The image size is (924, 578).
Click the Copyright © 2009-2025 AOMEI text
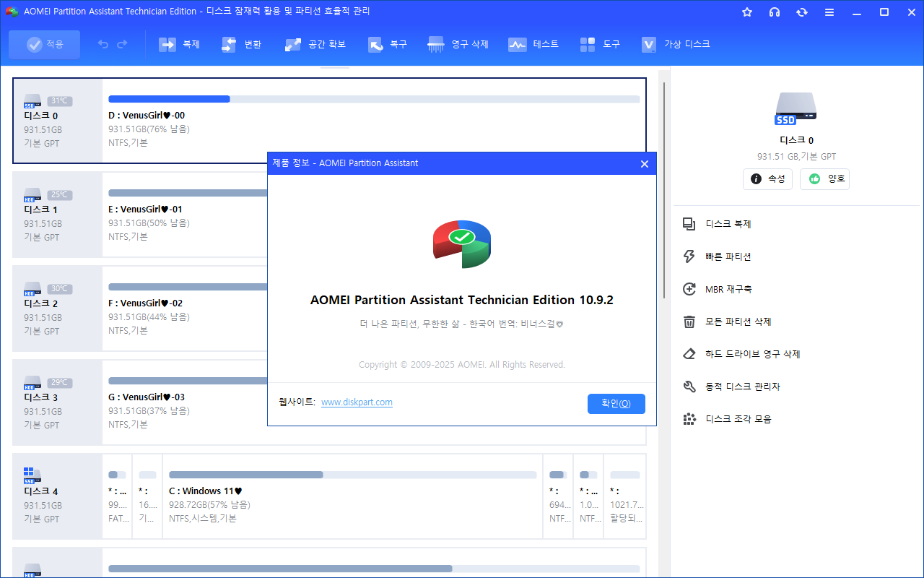(x=462, y=365)
